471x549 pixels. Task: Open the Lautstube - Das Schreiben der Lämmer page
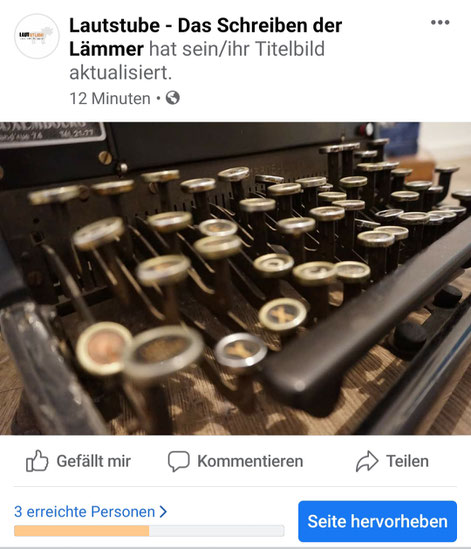205,37
